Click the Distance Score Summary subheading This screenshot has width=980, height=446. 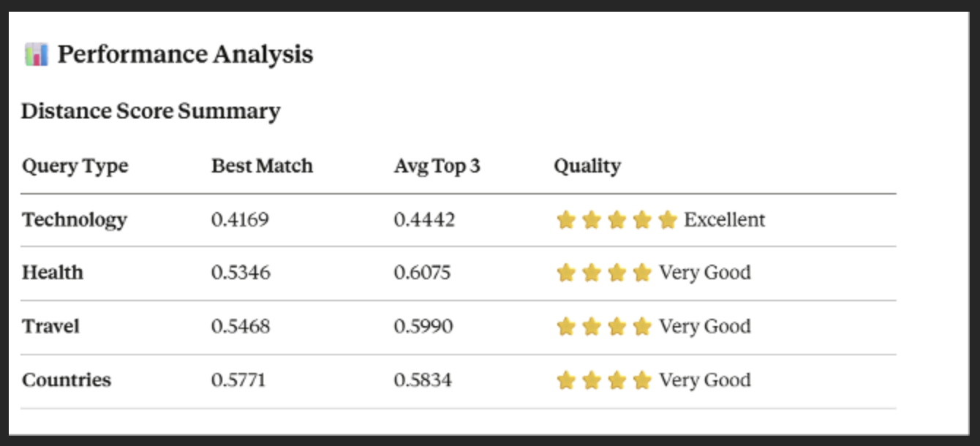coord(151,111)
